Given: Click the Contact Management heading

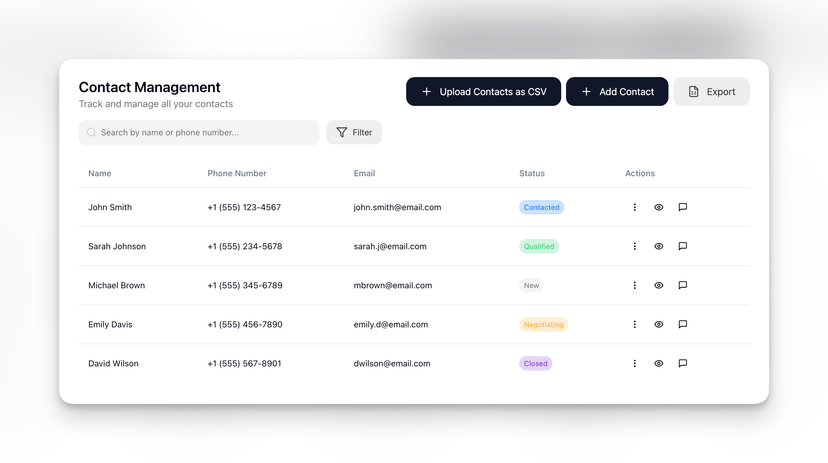Looking at the screenshot, I should pos(149,87).
